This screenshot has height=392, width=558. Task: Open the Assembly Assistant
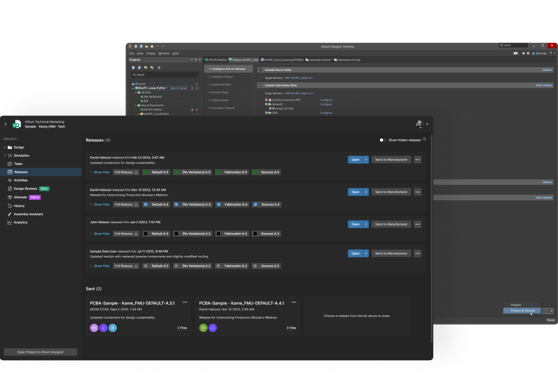[x=28, y=214]
